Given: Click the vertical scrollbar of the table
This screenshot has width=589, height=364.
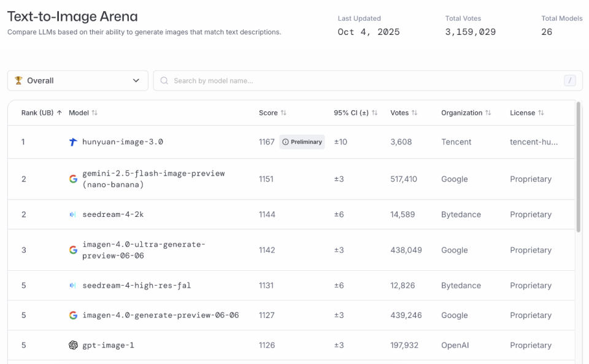Looking at the screenshot, I should tap(578, 167).
